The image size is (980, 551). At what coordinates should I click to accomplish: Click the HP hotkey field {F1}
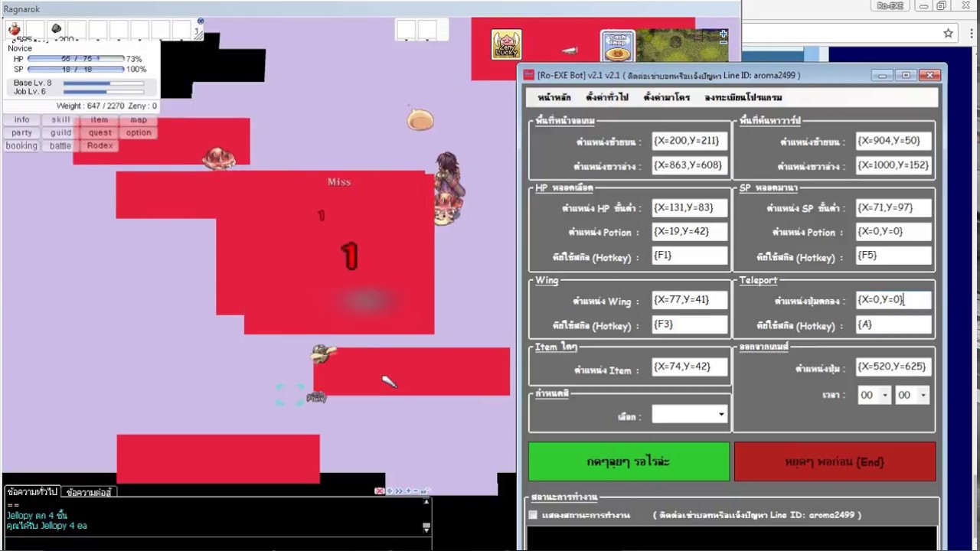[x=689, y=255]
